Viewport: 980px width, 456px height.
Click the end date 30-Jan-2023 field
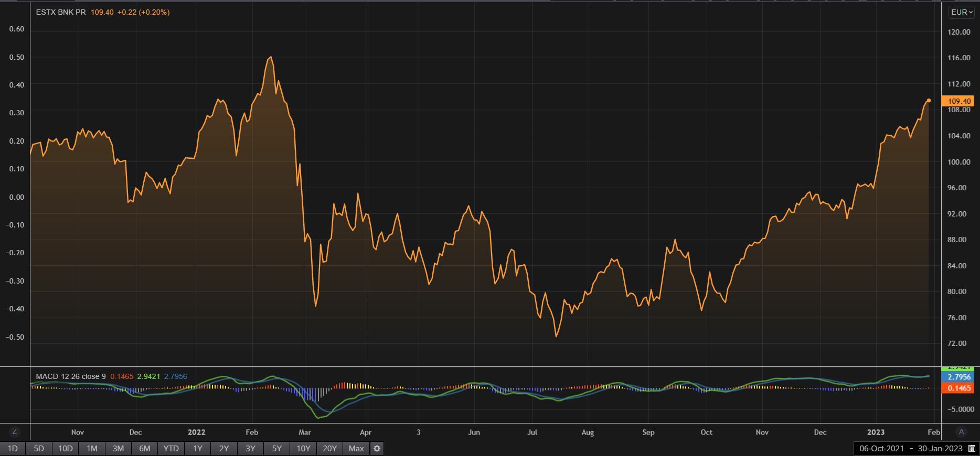point(940,448)
